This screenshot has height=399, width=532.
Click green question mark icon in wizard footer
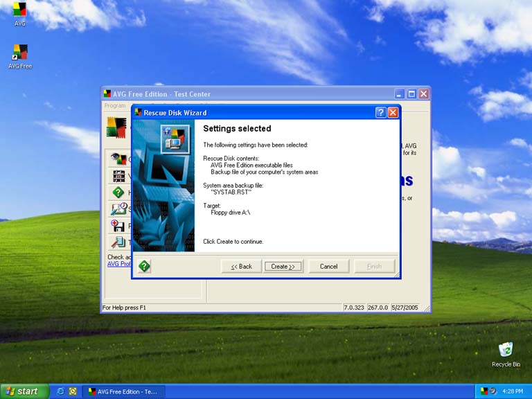(x=144, y=266)
